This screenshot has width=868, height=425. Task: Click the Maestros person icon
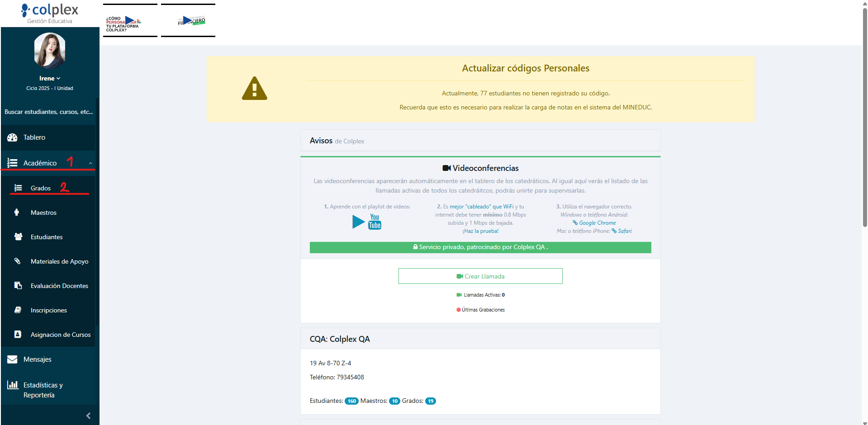pos(17,212)
